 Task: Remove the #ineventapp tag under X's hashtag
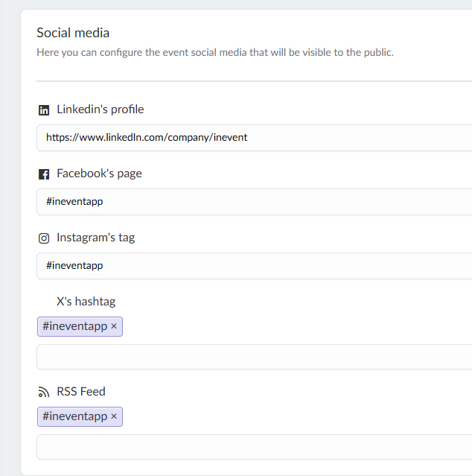[x=114, y=326]
